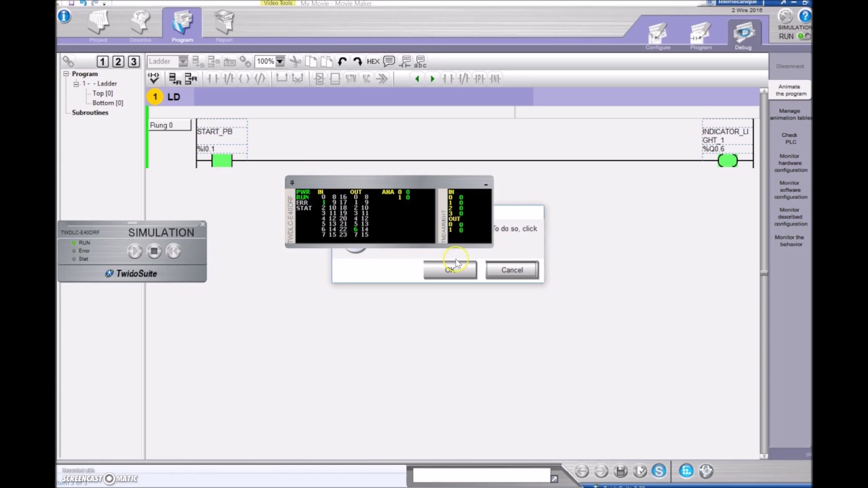Click Animate the program
This screenshot has height=488, width=868.
coord(789,90)
